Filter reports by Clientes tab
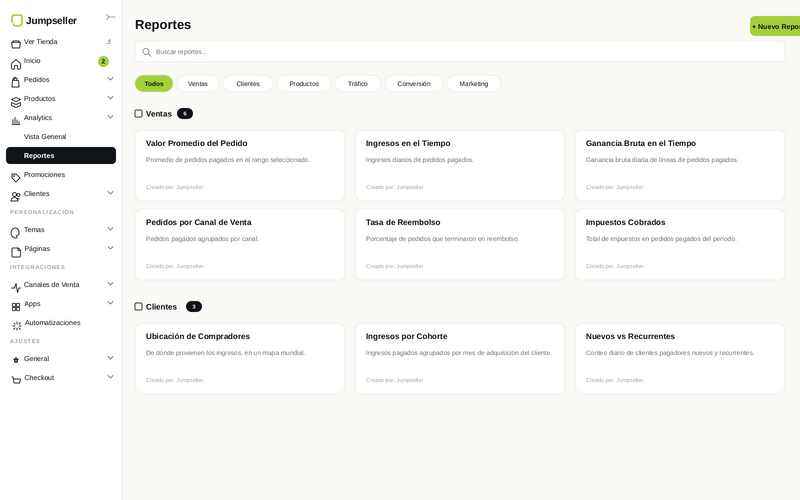 pyautogui.click(x=248, y=84)
